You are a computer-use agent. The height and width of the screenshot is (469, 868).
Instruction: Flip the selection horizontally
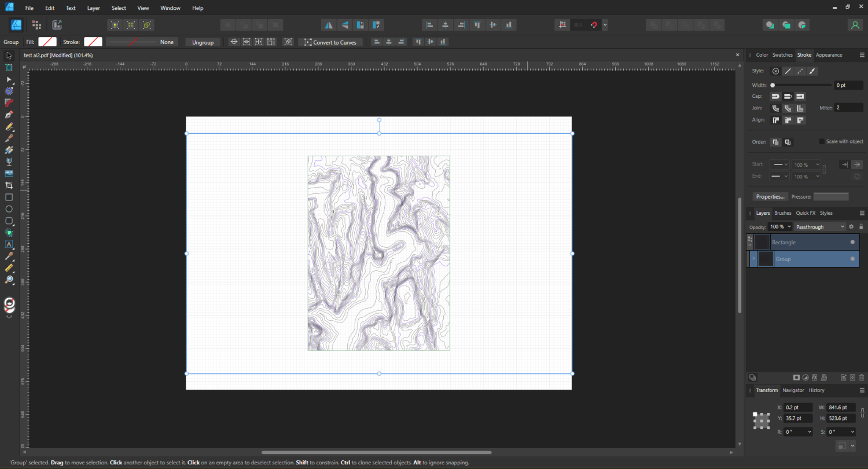click(328, 24)
